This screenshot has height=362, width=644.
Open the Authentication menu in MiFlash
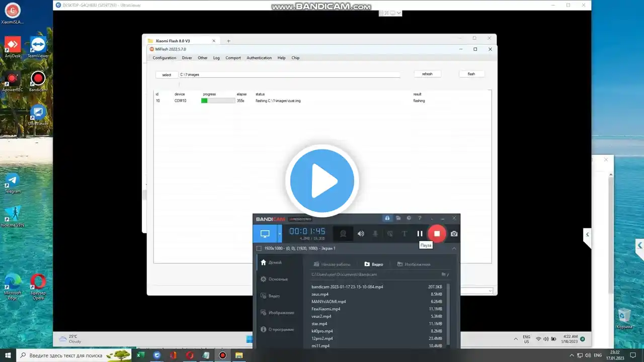[x=259, y=58]
